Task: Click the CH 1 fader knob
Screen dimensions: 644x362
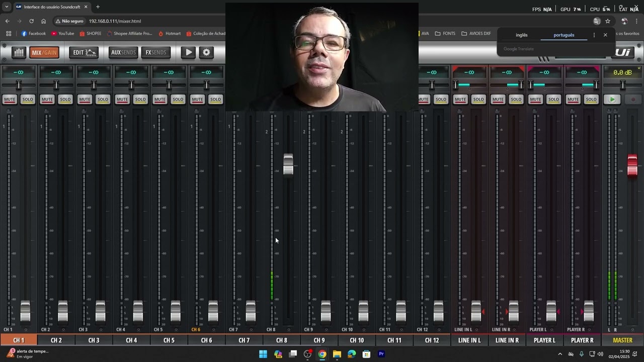Action: (25, 311)
